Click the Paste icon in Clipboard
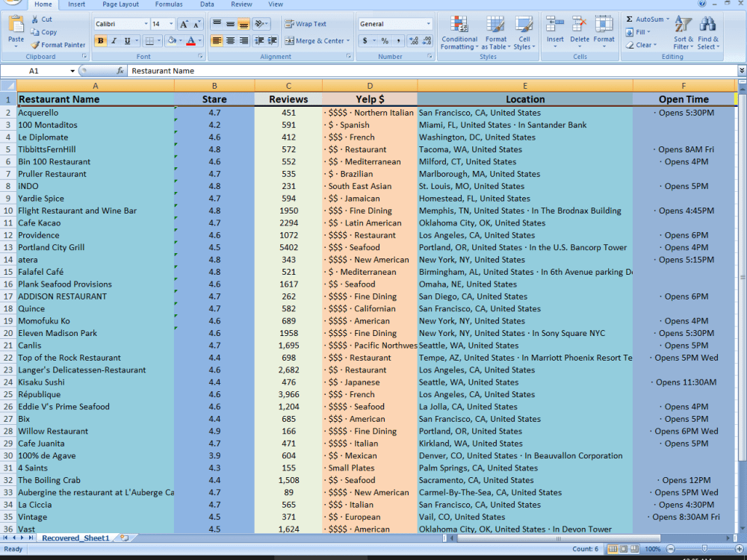 [x=16, y=25]
